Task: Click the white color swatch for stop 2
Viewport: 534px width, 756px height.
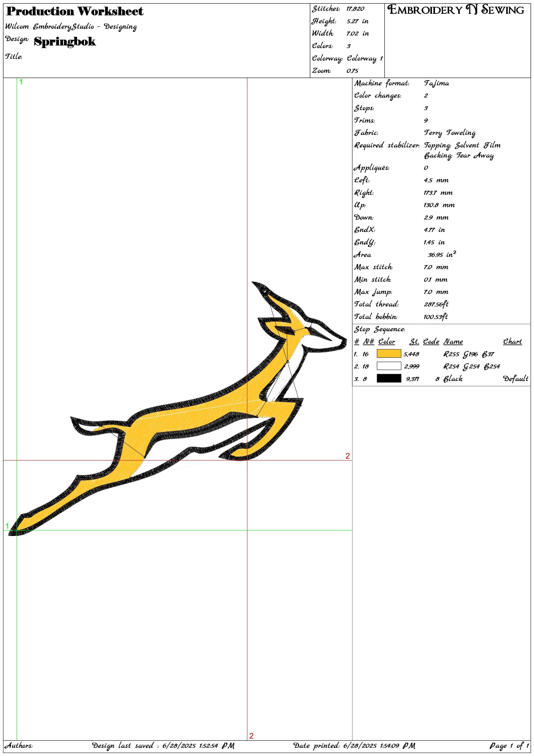Action: (389, 366)
